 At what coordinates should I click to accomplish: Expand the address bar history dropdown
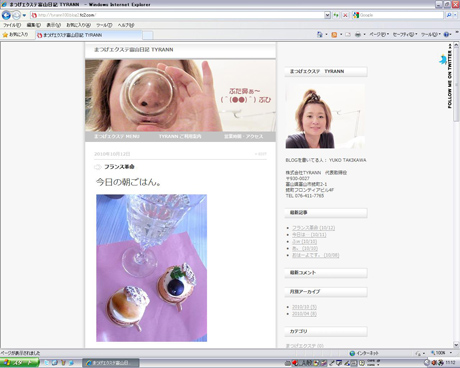[327, 15]
